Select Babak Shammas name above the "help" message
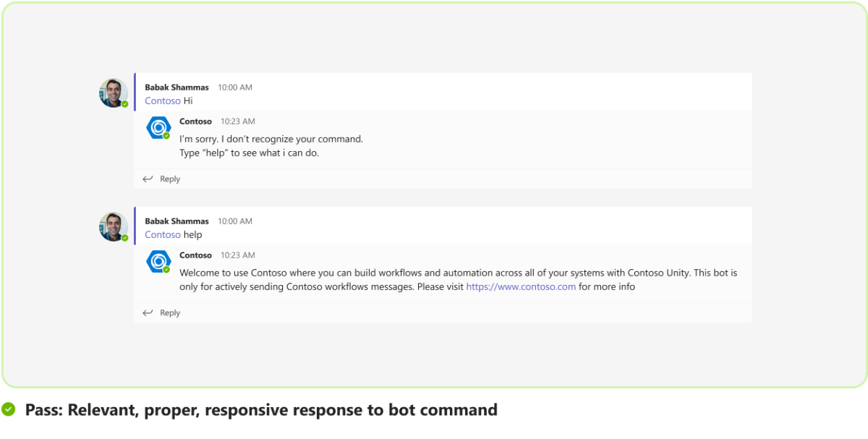 pyautogui.click(x=176, y=221)
